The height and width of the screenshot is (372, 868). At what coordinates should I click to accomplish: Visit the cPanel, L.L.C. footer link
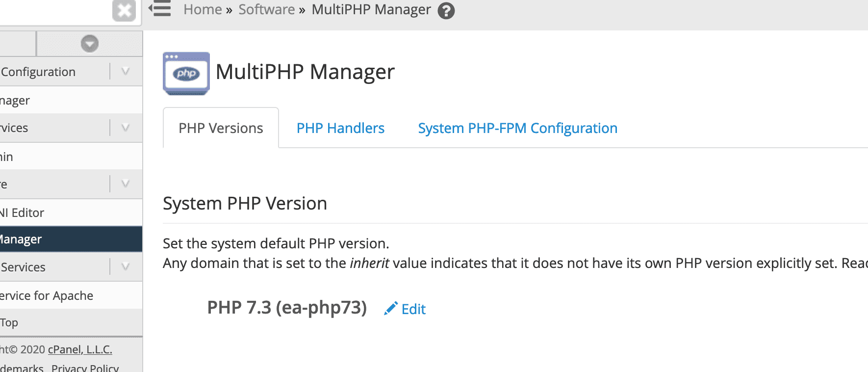coord(80,349)
